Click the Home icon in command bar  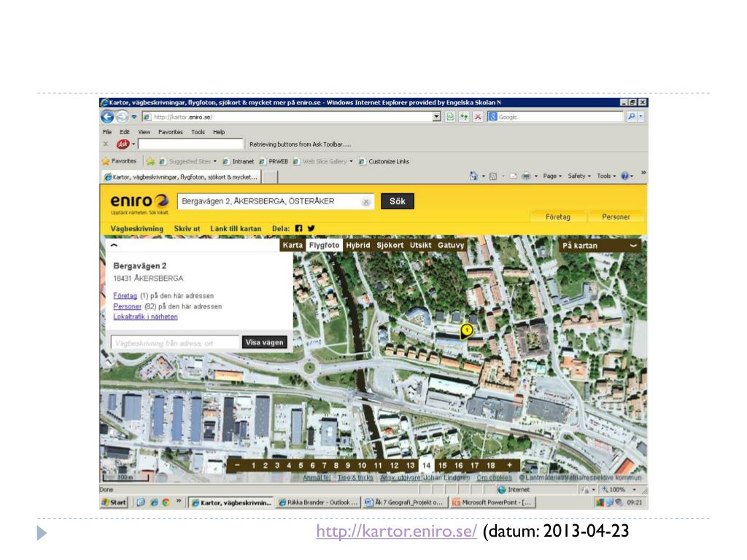pos(473,176)
